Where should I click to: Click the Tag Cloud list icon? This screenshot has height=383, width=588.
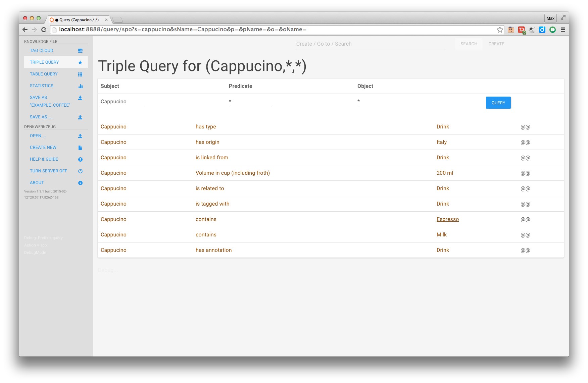click(80, 51)
